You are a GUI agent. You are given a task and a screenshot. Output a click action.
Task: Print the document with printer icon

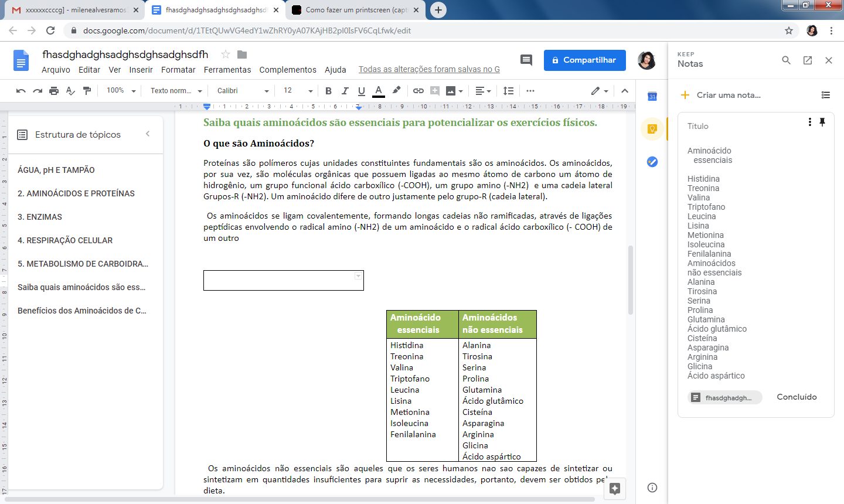point(54,91)
